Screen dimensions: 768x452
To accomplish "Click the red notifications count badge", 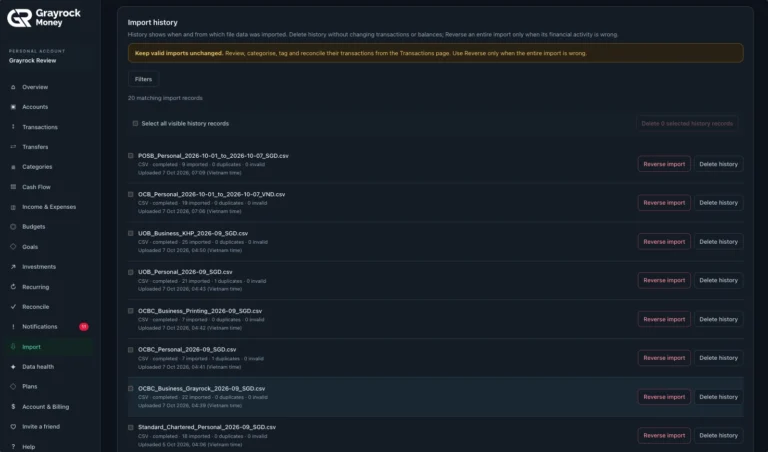I will click(84, 327).
